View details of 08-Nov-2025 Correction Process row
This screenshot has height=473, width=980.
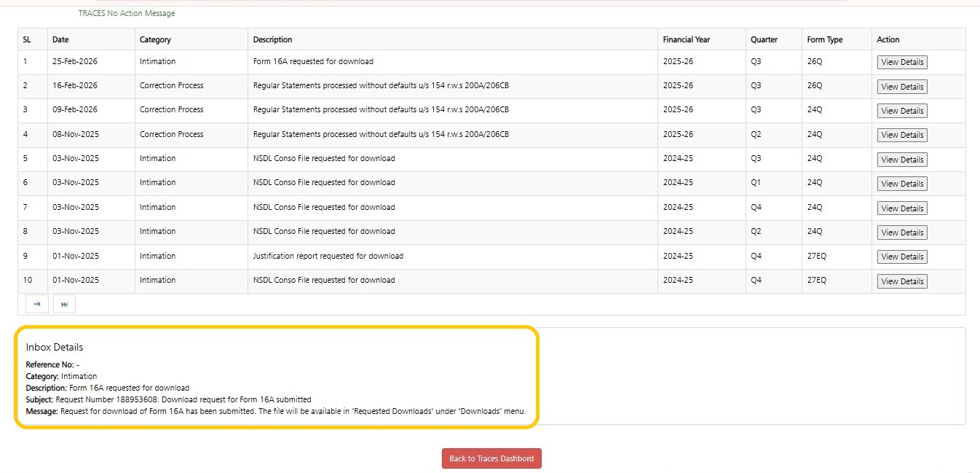tap(901, 135)
